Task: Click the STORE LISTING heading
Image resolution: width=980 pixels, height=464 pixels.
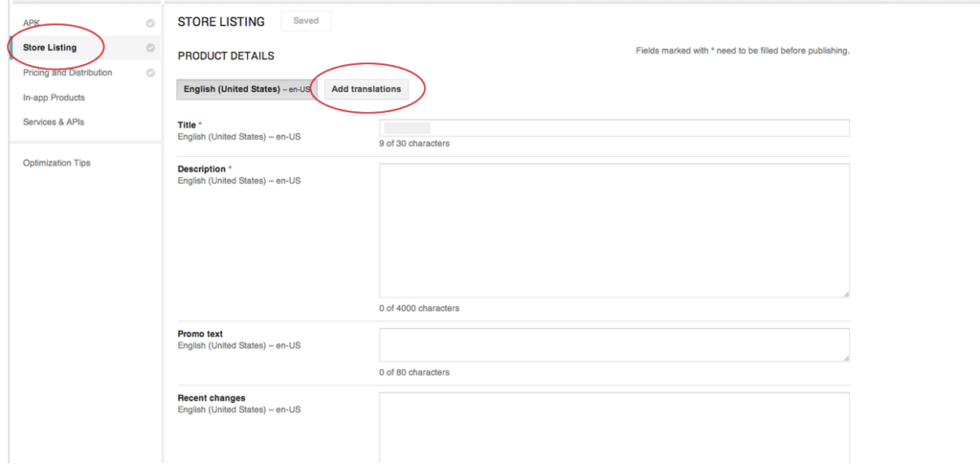Action: (221, 22)
